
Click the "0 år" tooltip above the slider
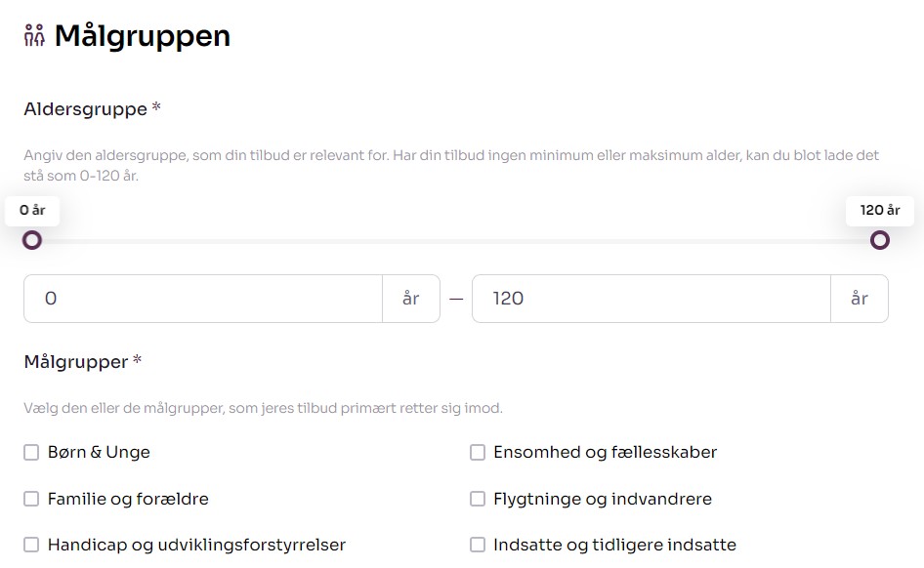tap(32, 210)
